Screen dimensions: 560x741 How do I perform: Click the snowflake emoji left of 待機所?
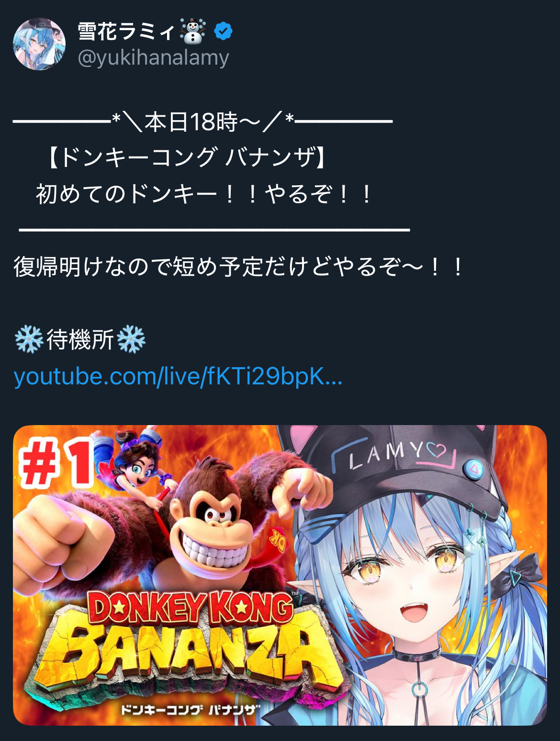29,339
